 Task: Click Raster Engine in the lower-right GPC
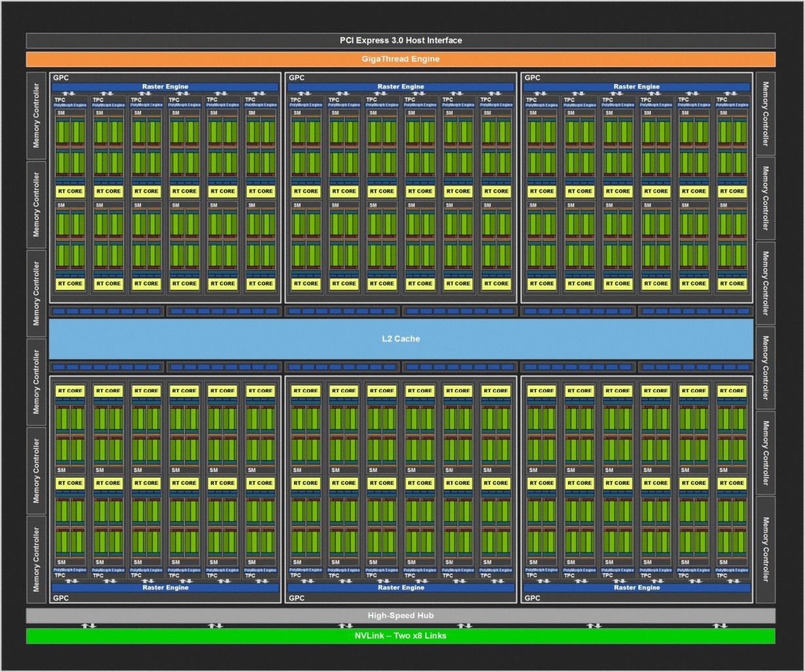[636, 588]
